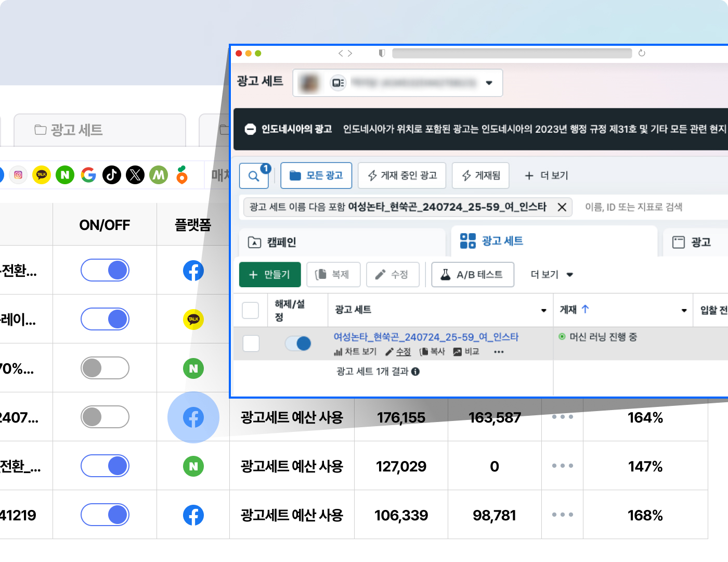Screen dimensions: 728x562
Task: Click 비교 link under ad set name
Action: (466, 352)
